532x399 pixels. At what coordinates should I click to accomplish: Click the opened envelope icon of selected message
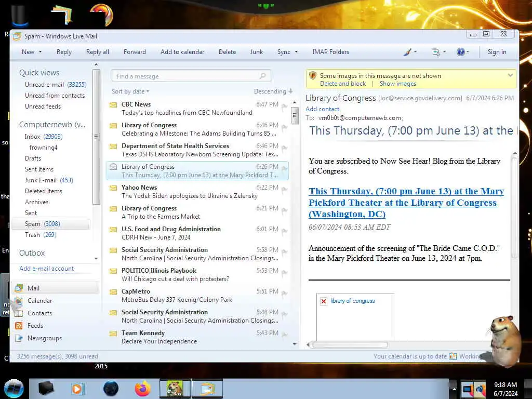[113, 167]
